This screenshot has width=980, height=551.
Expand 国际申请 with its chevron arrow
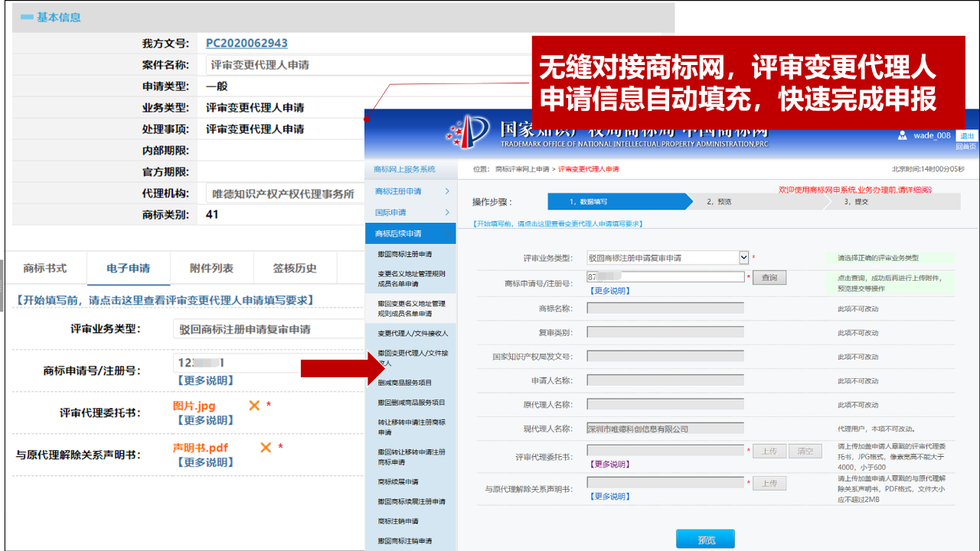tap(447, 213)
